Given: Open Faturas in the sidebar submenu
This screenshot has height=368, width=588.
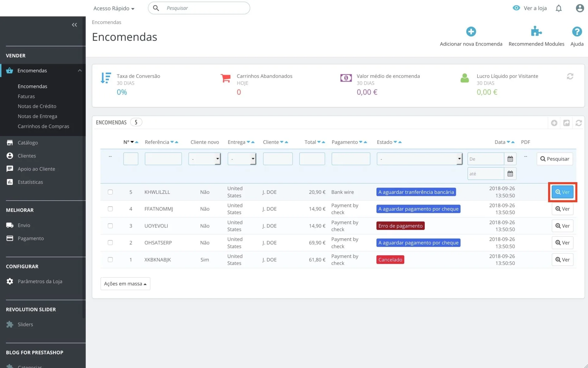Looking at the screenshot, I should (26, 96).
